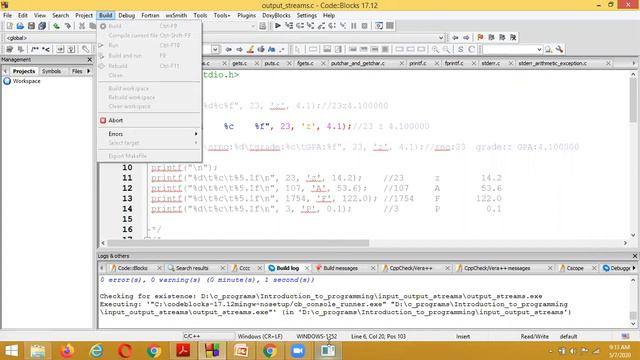Insert DoxyBlocks line comment icon

point(46,49)
